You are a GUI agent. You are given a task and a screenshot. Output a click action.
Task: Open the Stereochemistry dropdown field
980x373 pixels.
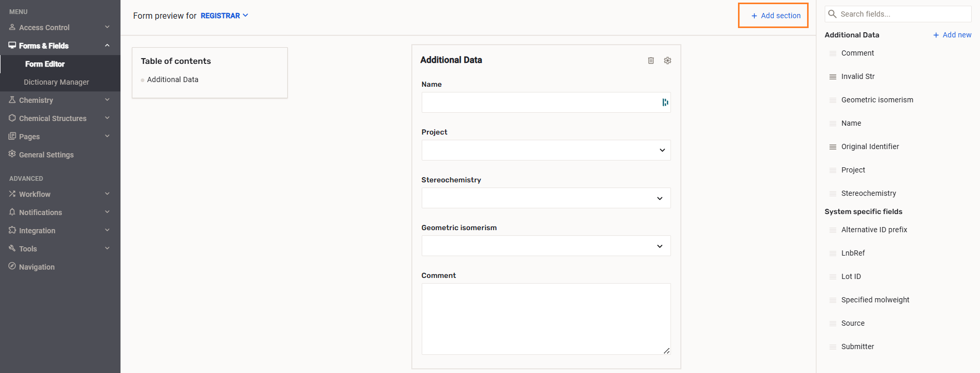click(546, 198)
